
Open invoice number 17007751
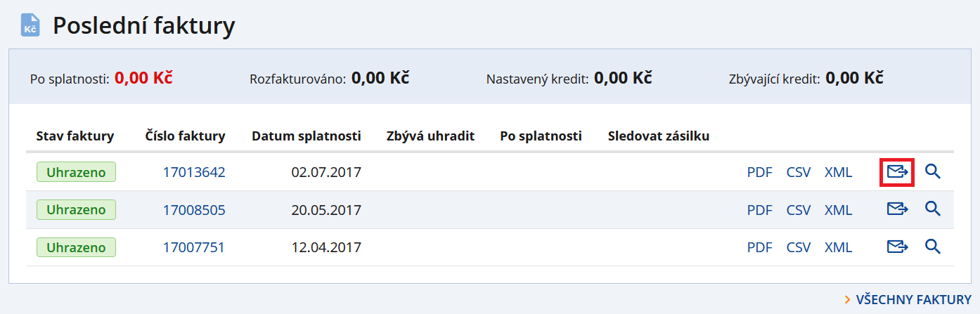click(194, 247)
